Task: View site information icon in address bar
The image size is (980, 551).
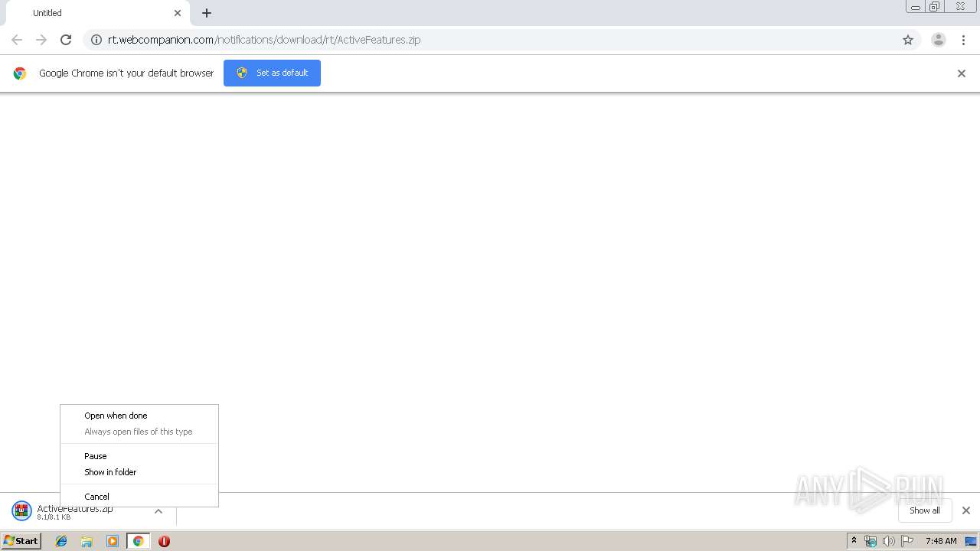Action: [x=96, y=40]
